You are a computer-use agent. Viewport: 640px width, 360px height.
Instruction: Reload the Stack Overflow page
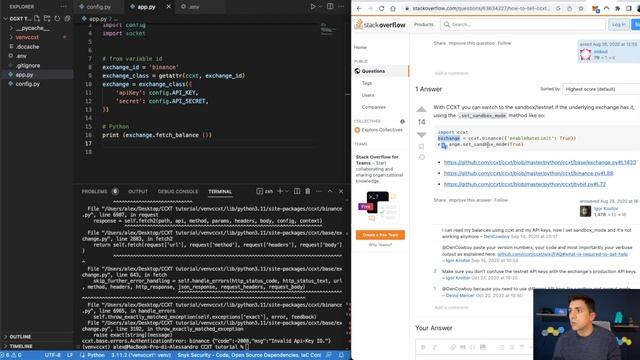coord(381,8)
